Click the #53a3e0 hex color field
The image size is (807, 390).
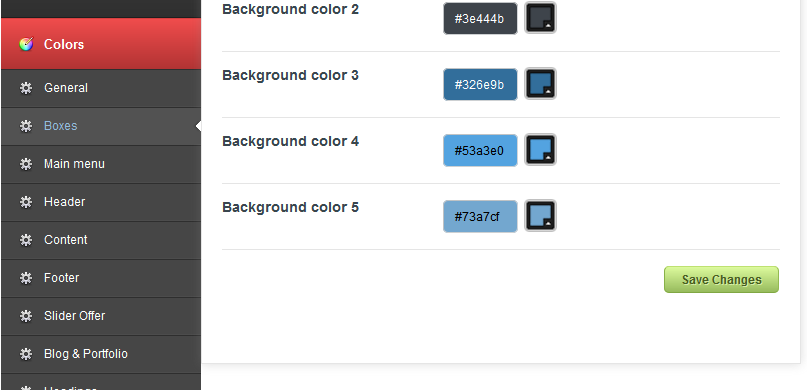[480, 151]
